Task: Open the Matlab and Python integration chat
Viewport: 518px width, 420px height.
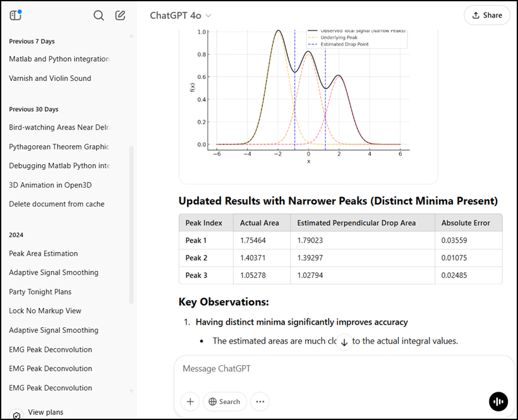Action: coord(59,59)
